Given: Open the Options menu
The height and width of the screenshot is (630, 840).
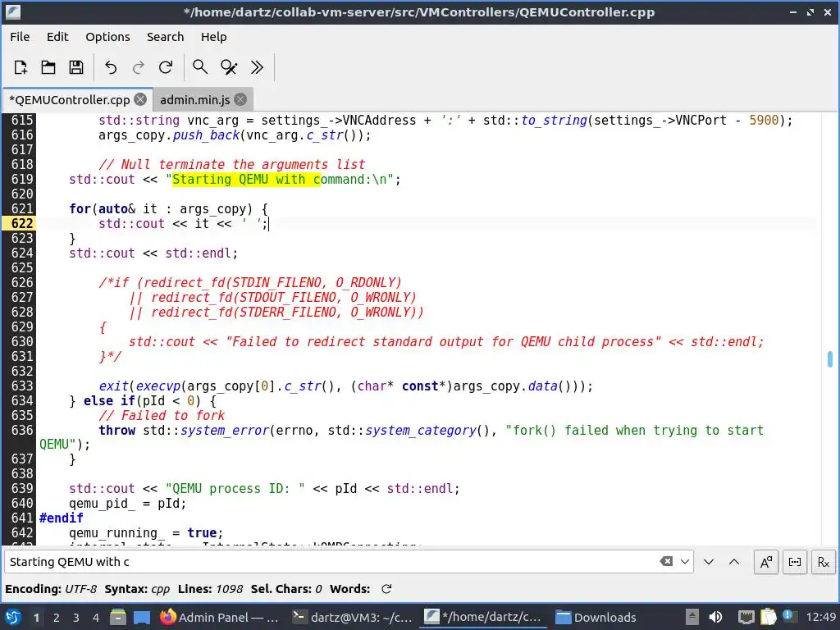Looking at the screenshot, I should coord(107,37).
